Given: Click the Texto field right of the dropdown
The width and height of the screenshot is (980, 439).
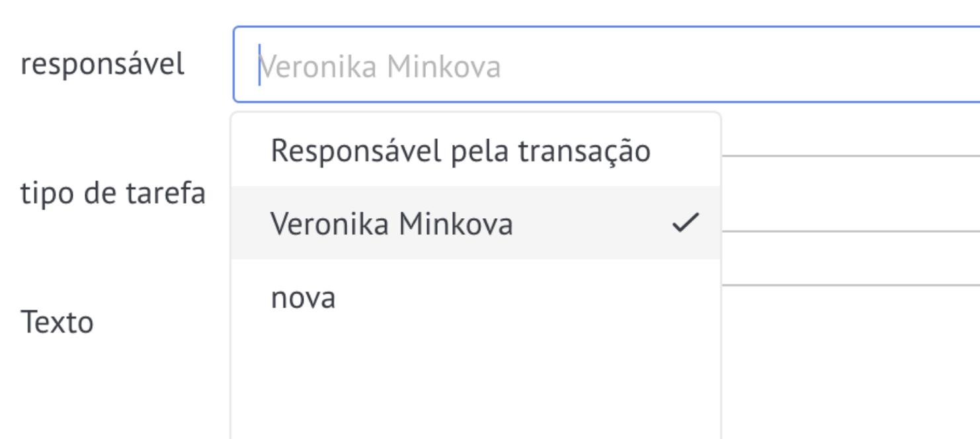Looking at the screenshot, I should tap(850, 362).
